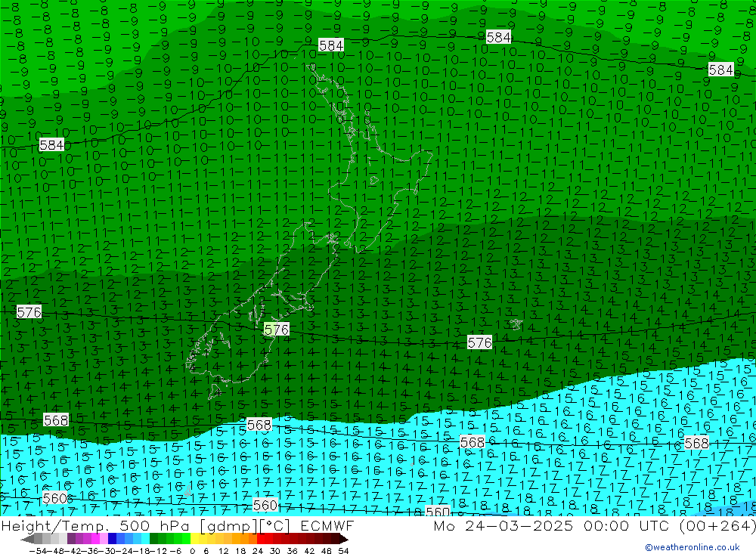Pick the bright red legend swatch above 24

click(x=261, y=539)
